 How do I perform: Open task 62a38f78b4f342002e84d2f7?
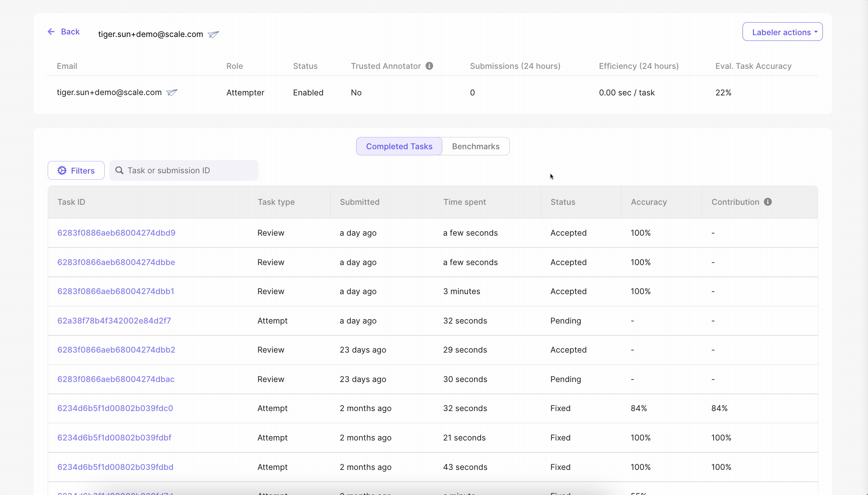tap(114, 321)
